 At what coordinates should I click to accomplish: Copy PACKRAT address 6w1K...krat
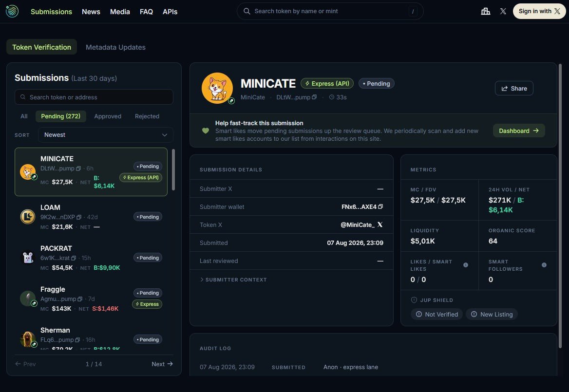[73, 258]
